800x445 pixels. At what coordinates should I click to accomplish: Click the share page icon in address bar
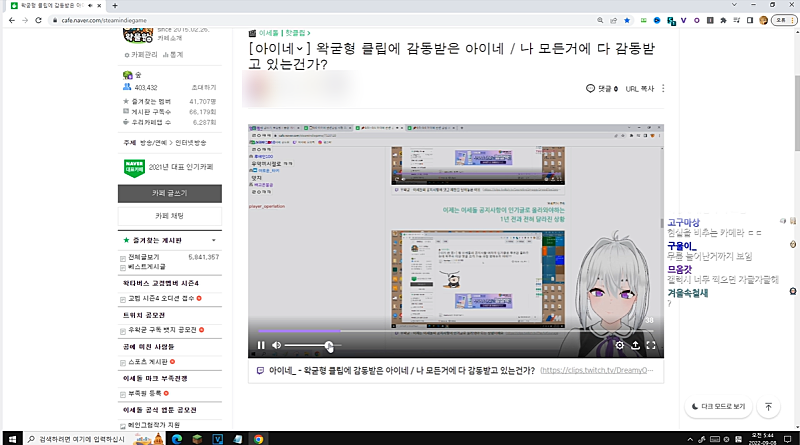(614, 20)
